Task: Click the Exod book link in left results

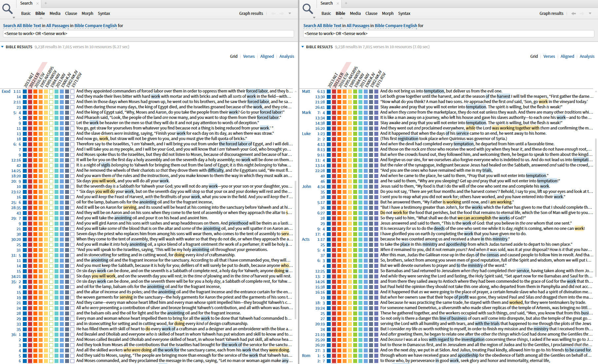Action: tap(6, 91)
